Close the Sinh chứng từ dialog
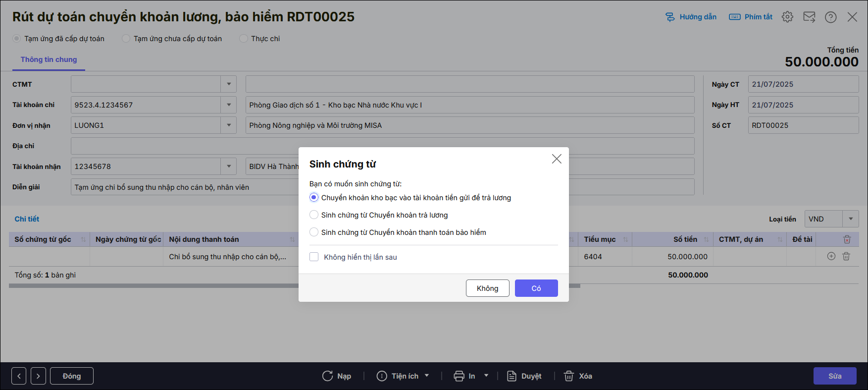The height and width of the screenshot is (390, 868). point(557,159)
